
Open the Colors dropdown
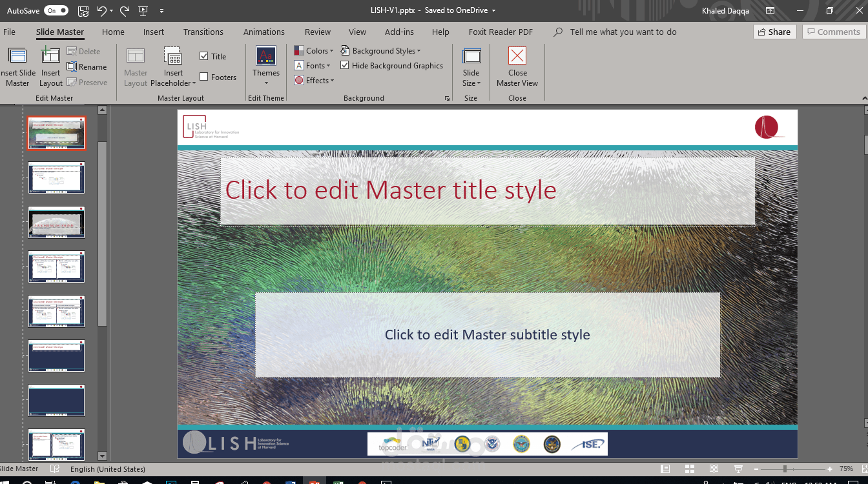point(313,50)
